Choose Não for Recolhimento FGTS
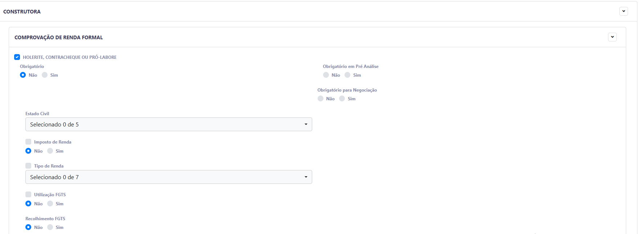Viewport: 644px width, 234px height. click(x=28, y=227)
